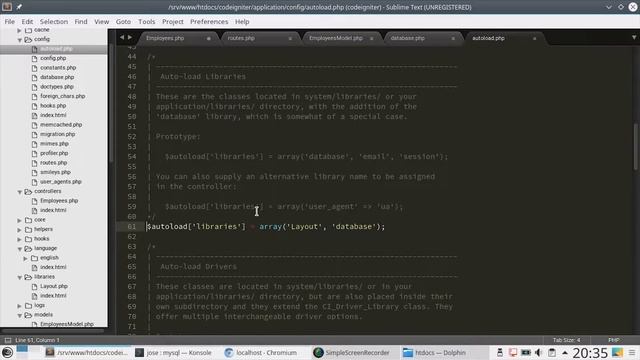Change PHP syntax in status bar
Image resolution: width=640 pixels, height=360 pixels.
point(613,340)
